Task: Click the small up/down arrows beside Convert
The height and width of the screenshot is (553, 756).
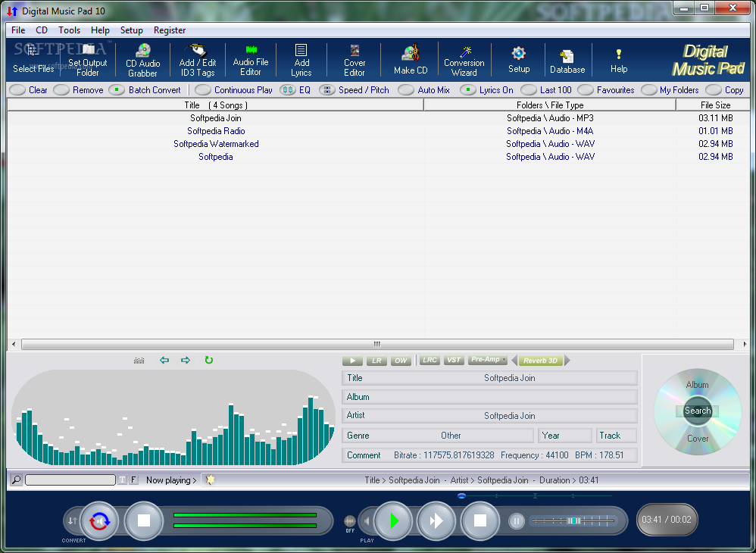Action: click(x=72, y=520)
